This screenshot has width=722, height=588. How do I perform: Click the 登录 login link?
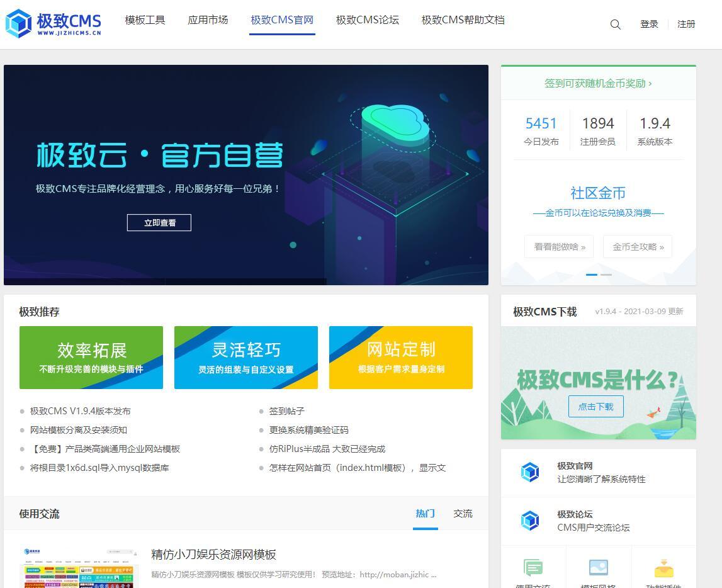(649, 24)
